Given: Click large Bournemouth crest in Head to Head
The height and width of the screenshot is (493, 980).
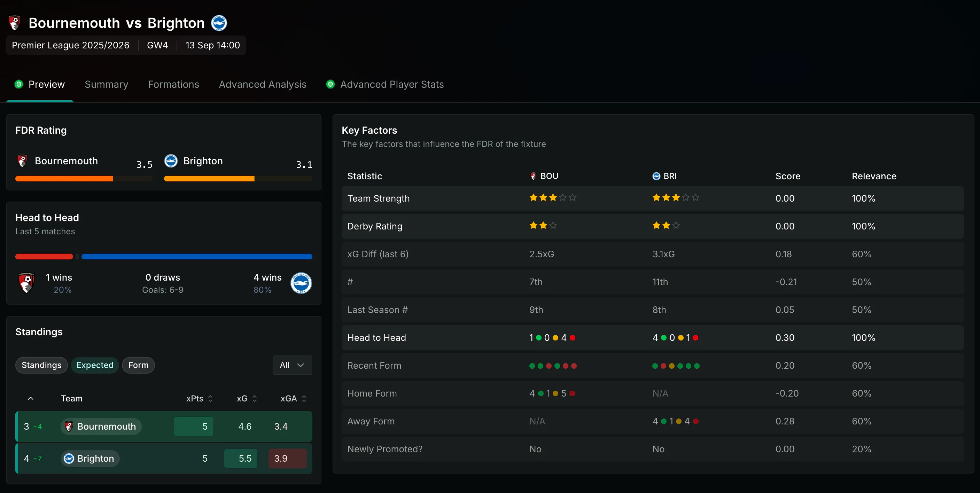Looking at the screenshot, I should pos(26,283).
